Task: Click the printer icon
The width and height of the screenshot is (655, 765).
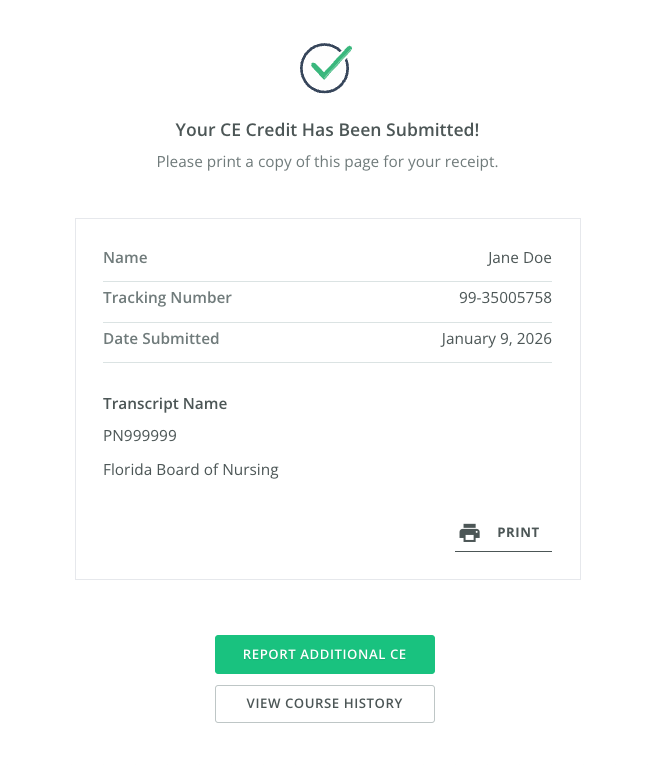Action: point(468,533)
